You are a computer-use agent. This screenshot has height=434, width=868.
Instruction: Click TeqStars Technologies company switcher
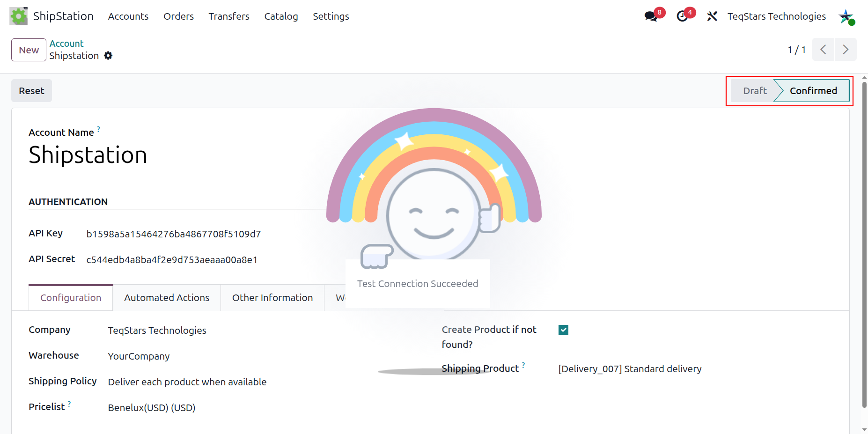[776, 16]
